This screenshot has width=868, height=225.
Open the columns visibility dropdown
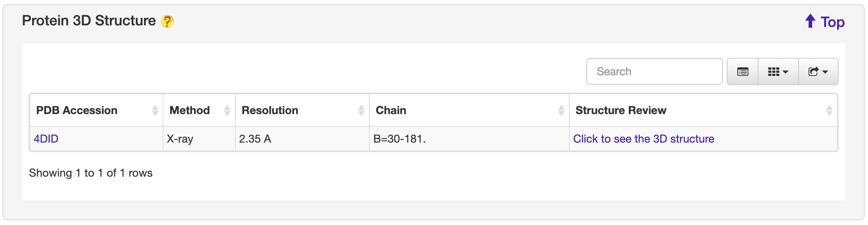[x=778, y=72]
